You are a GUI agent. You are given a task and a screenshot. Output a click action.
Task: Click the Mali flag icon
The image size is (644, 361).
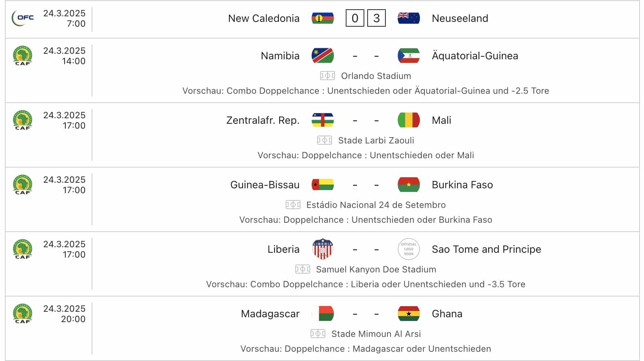tap(408, 120)
